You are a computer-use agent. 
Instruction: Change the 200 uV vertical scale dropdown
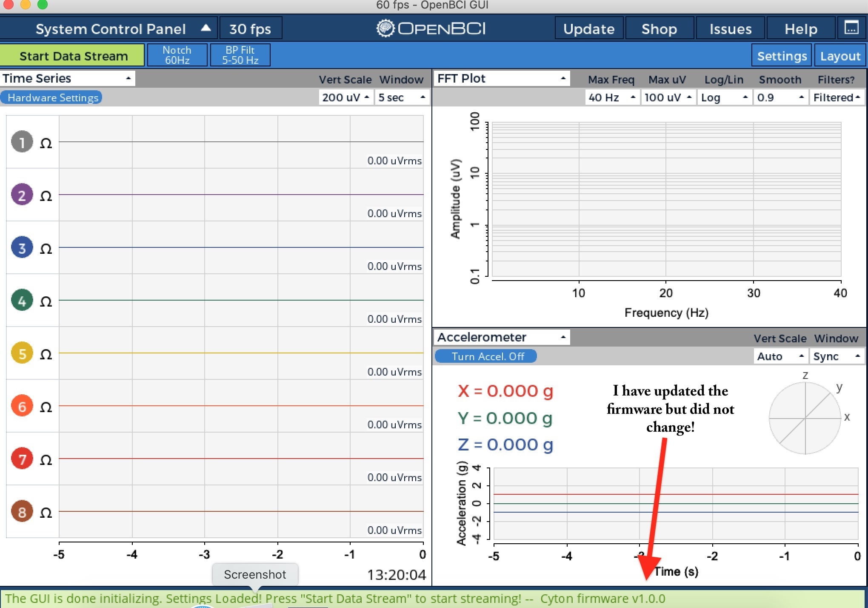point(346,98)
